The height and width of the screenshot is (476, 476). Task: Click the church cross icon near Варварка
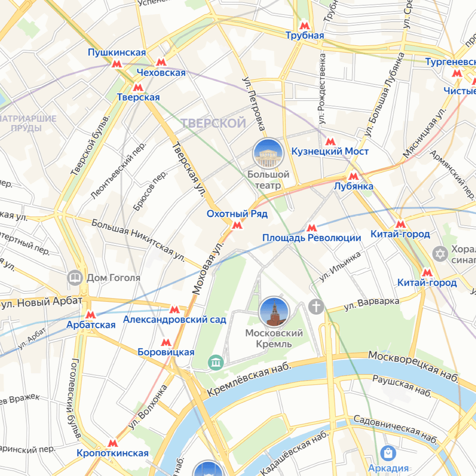(x=317, y=306)
